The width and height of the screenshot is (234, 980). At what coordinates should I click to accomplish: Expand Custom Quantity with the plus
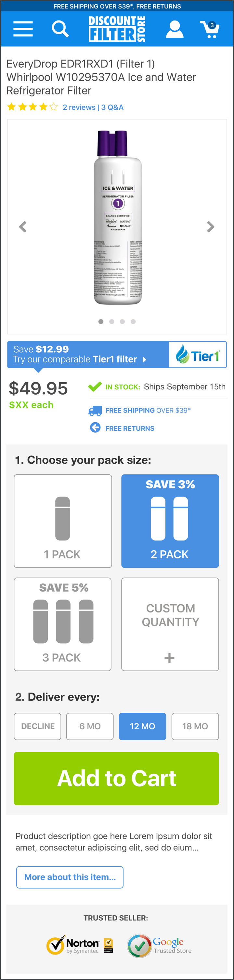click(169, 658)
